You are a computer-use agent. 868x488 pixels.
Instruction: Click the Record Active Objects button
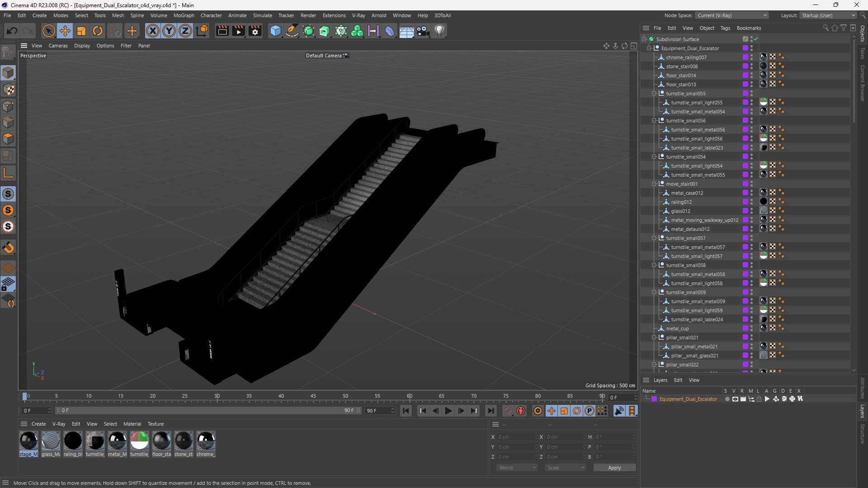click(x=508, y=411)
